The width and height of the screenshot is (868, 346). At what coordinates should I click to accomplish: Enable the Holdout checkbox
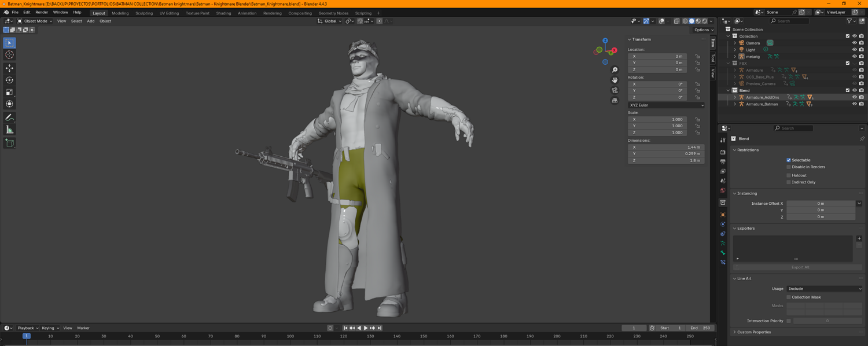(789, 175)
